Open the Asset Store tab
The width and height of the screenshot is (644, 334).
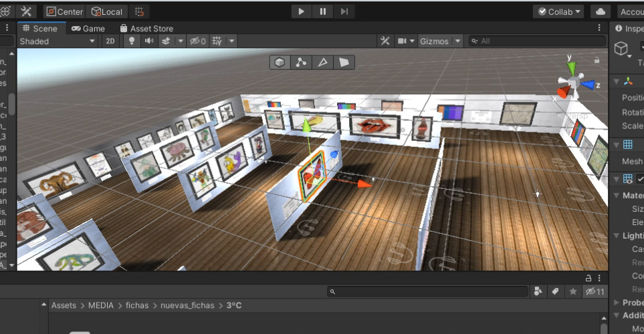tap(146, 28)
